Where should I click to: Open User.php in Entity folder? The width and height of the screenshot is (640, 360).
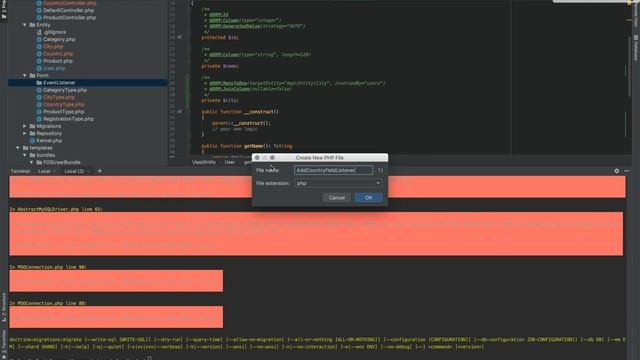(x=54, y=69)
